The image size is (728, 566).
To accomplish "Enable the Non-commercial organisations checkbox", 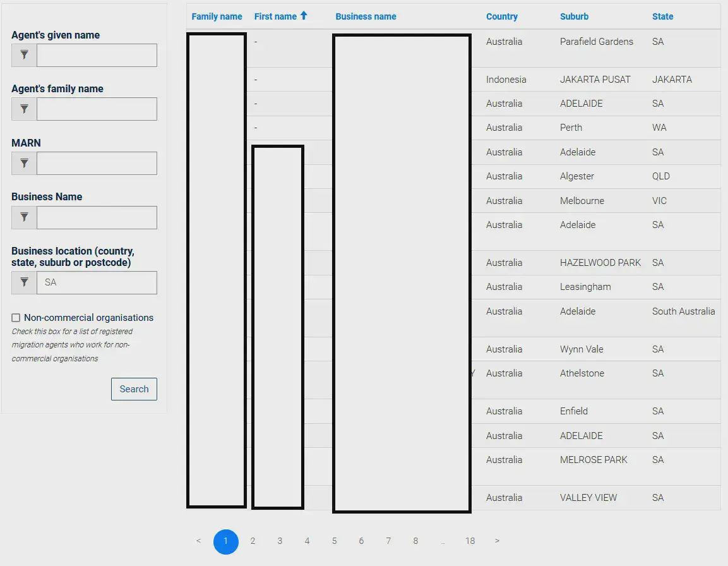I will (x=16, y=318).
